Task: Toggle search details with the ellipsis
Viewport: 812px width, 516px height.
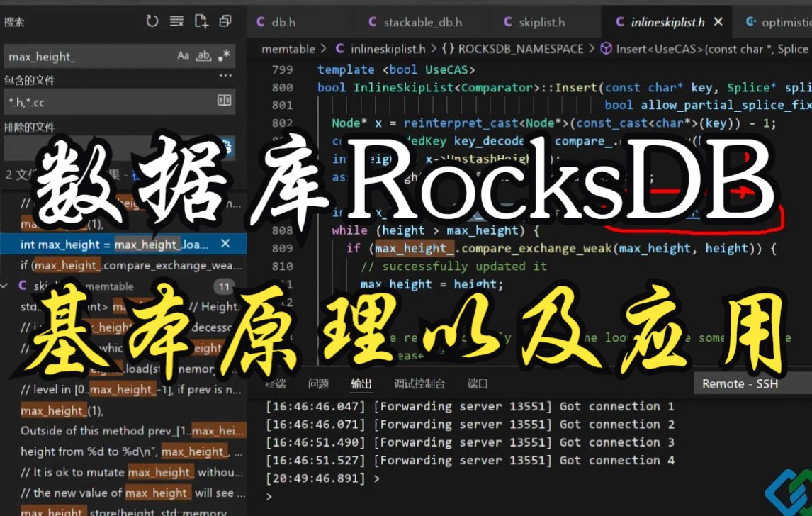Action: point(225,74)
